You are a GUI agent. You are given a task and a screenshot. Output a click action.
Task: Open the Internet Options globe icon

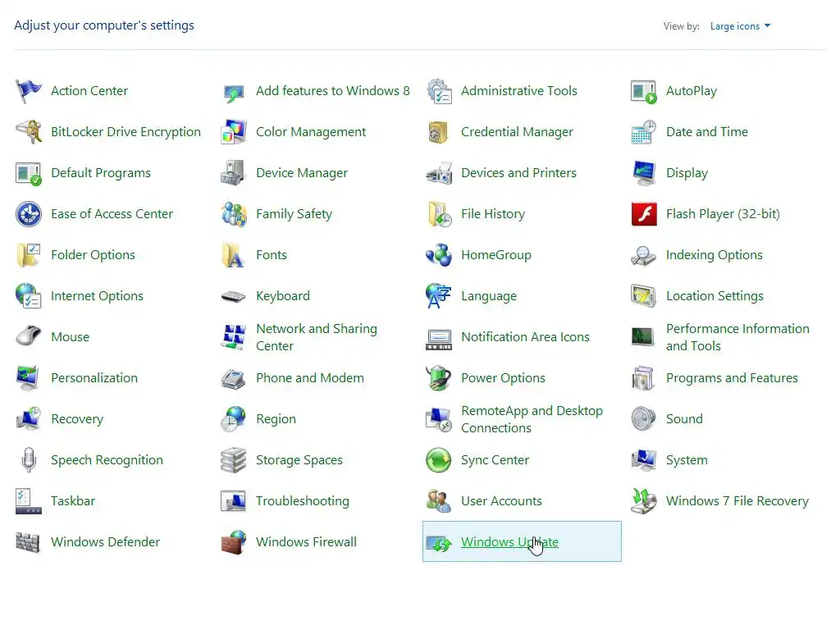tap(29, 296)
